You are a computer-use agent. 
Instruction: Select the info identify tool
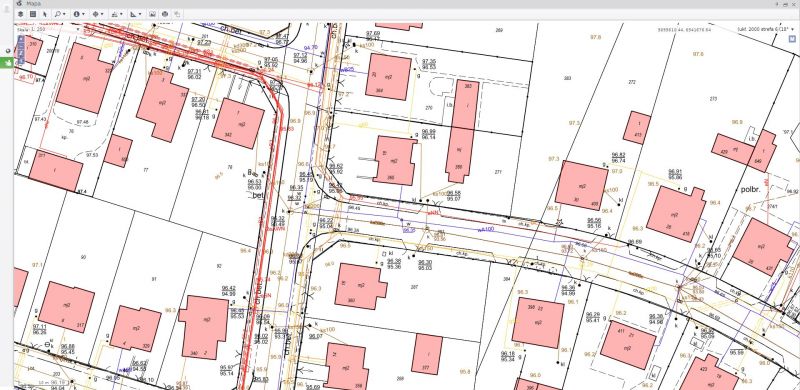tap(77, 14)
